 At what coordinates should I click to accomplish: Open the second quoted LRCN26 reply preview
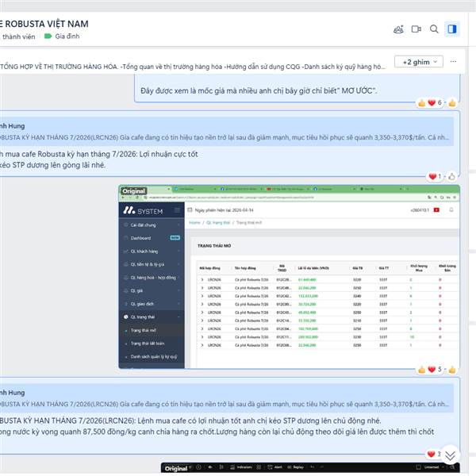[225, 398]
